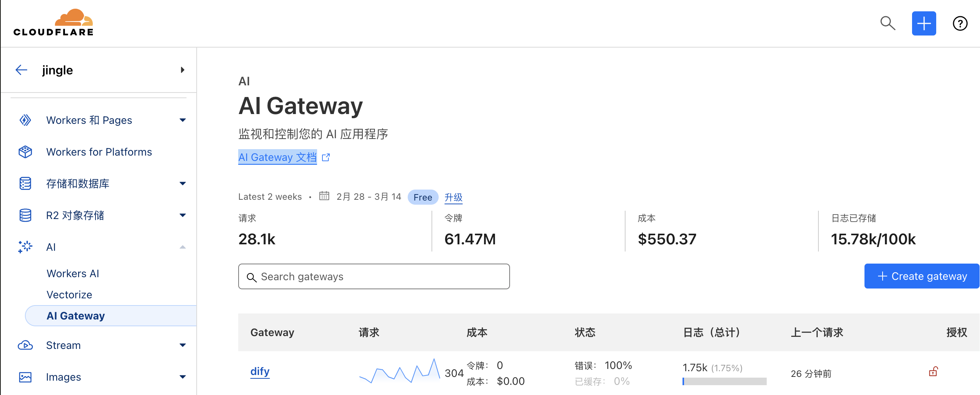Click the 成本 column header
The height and width of the screenshot is (395, 980).
pos(477,333)
